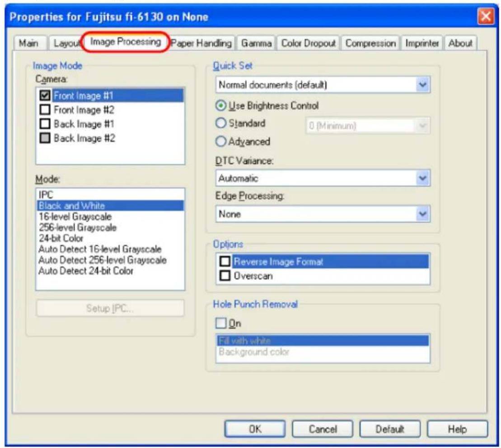The image size is (501, 448).
Task: Turn on Hole Punch Removal checkbox
Action: [x=221, y=323]
